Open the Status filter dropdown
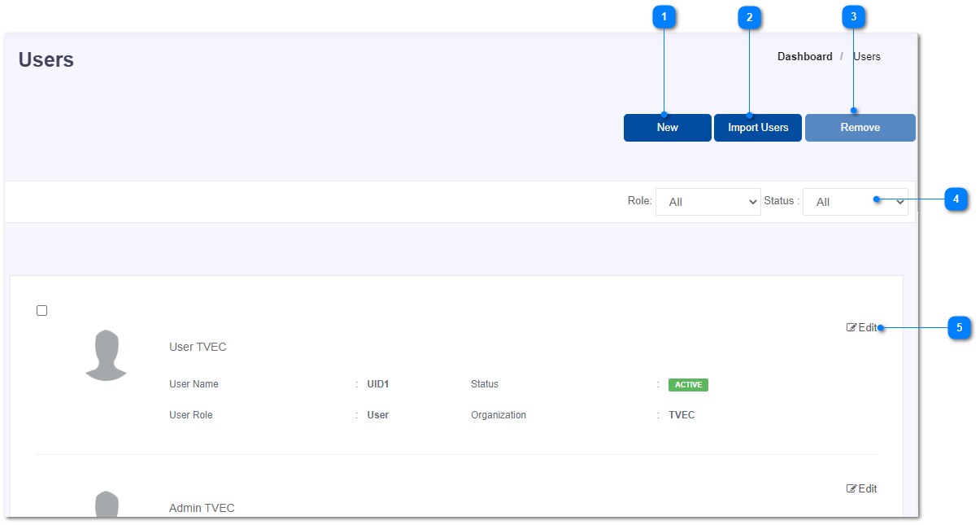 (x=854, y=202)
